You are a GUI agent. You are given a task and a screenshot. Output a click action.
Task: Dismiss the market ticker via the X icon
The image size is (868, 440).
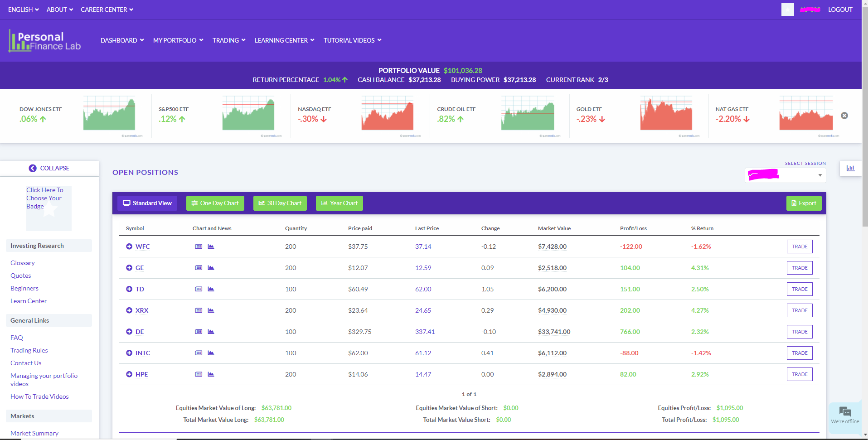tap(844, 116)
